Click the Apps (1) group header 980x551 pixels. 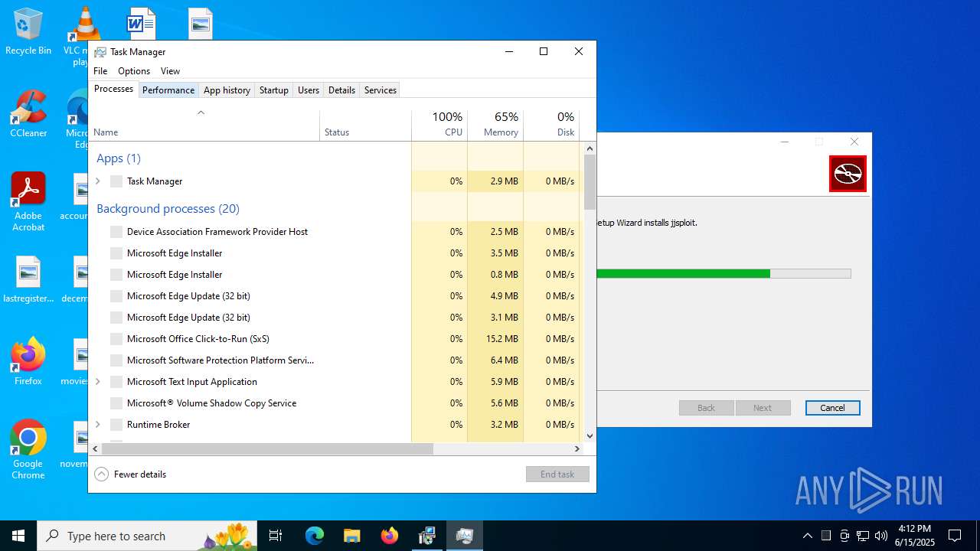point(119,158)
